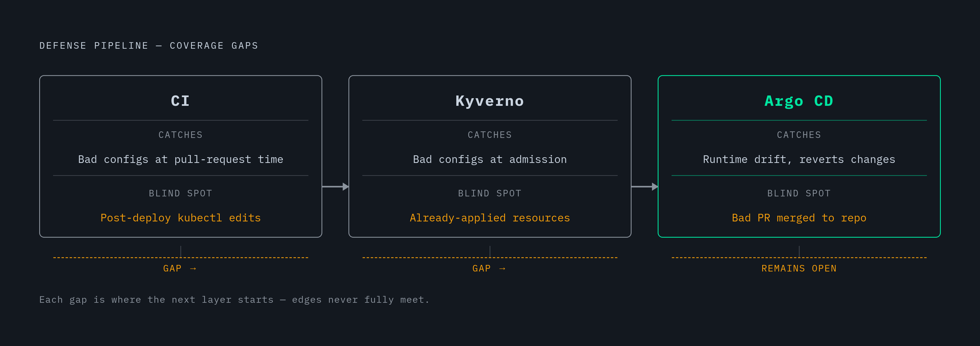980x346 pixels.
Task: Click BLIND SPOT label in Argo CD card
Action: pos(799,193)
